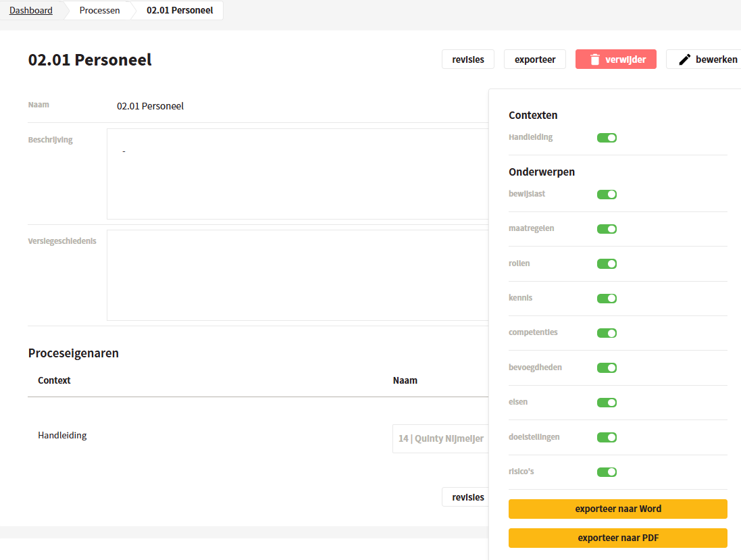Toggle the Handleiding context switch
The height and width of the screenshot is (560, 741).
(607, 138)
